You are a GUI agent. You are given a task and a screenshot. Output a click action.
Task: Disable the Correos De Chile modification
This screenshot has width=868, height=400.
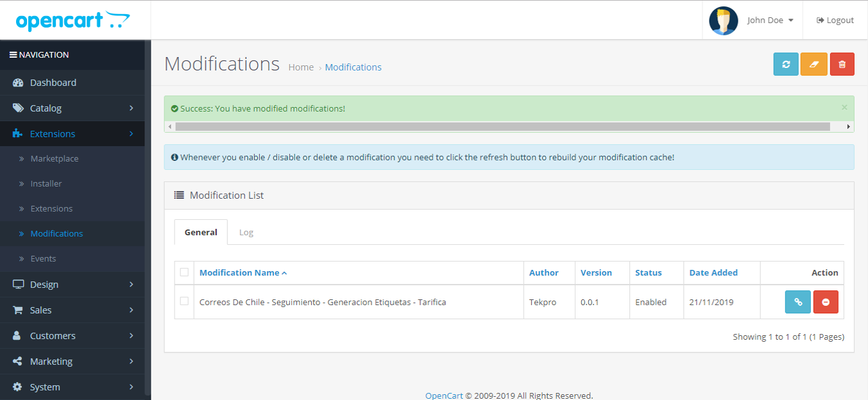click(826, 302)
